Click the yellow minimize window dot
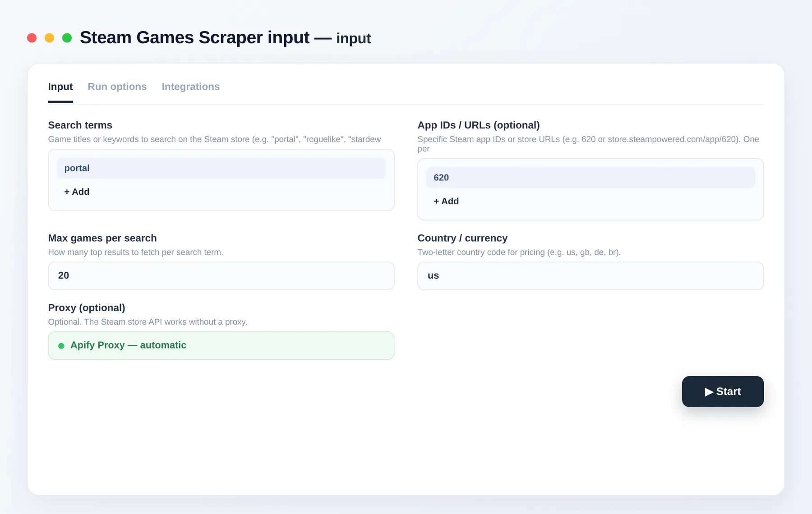This screenshot has width=812, height=514. pos(50,38)
